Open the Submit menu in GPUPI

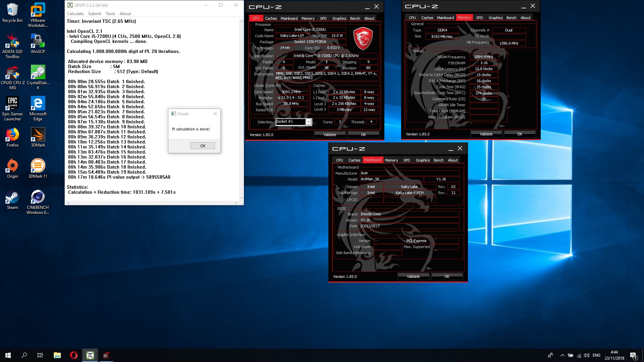[x=95, y=14]
